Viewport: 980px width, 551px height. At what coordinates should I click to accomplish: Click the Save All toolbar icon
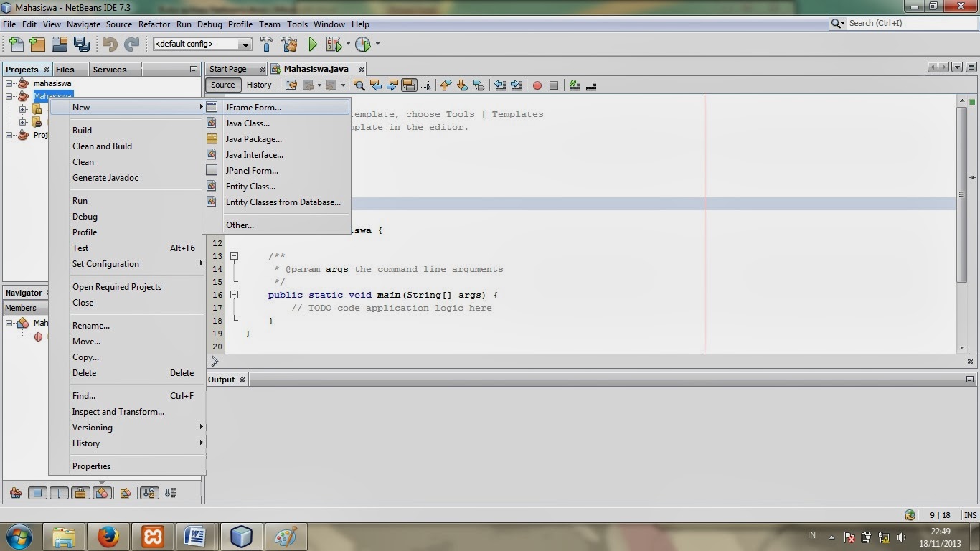pos(82,44)
